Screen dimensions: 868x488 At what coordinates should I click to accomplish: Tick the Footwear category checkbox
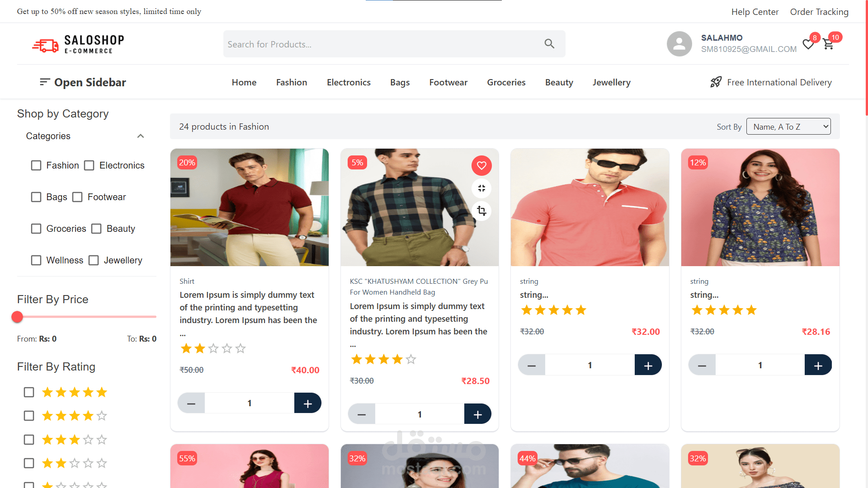point(77,197)
